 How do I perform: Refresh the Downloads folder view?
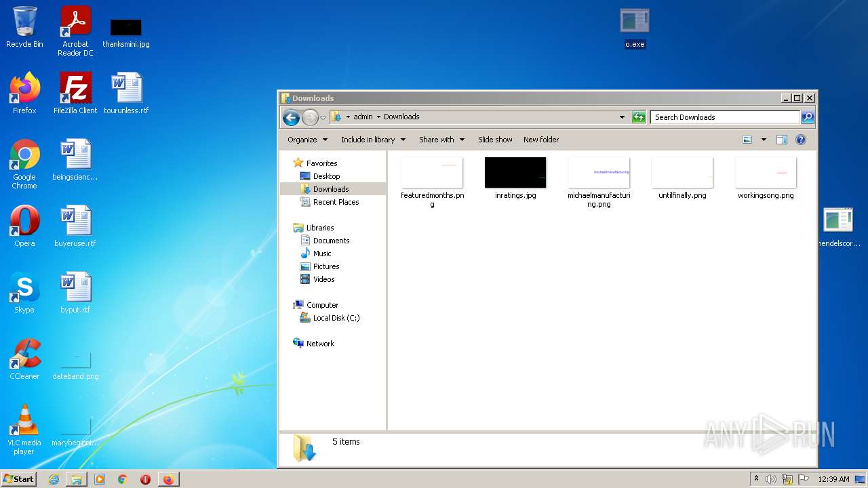pos(639,117)
